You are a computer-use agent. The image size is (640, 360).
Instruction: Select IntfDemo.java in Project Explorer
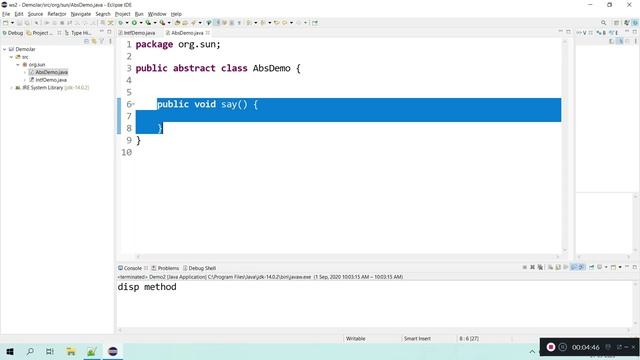48,80
